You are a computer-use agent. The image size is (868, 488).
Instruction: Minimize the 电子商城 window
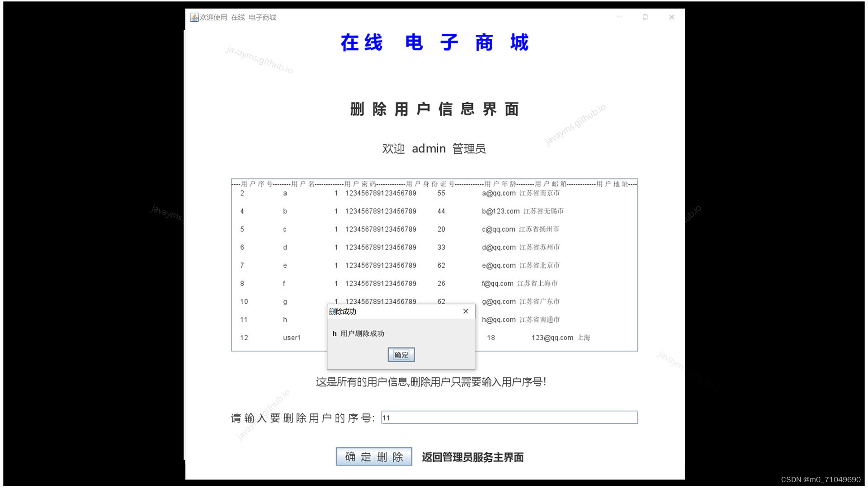(x=619, y=17)
